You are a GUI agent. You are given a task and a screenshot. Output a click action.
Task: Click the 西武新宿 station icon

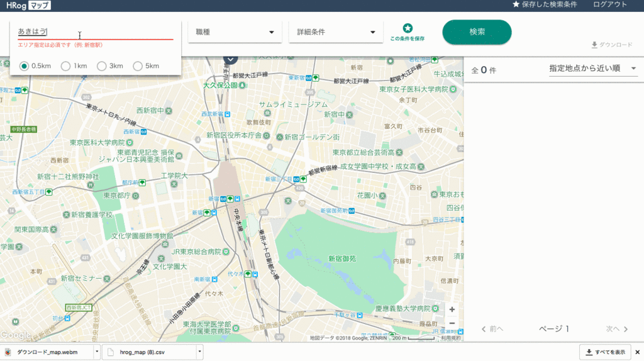pyautogui.click(x=228, y=114)
